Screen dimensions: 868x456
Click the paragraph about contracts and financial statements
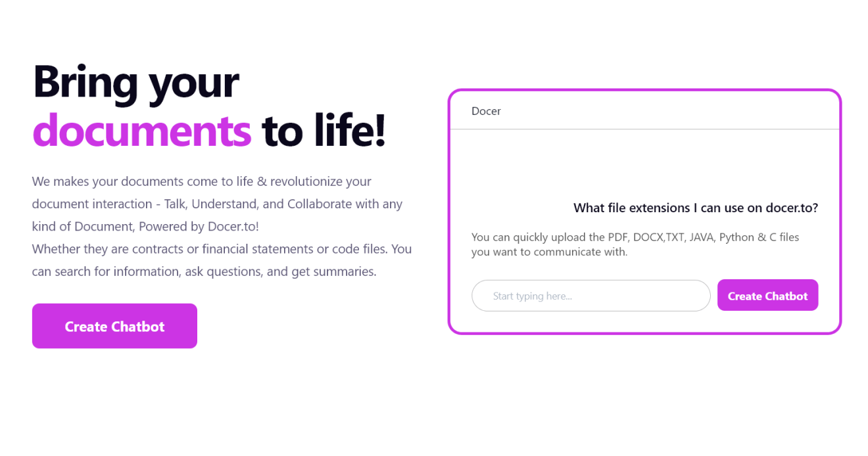click(222, 260)
